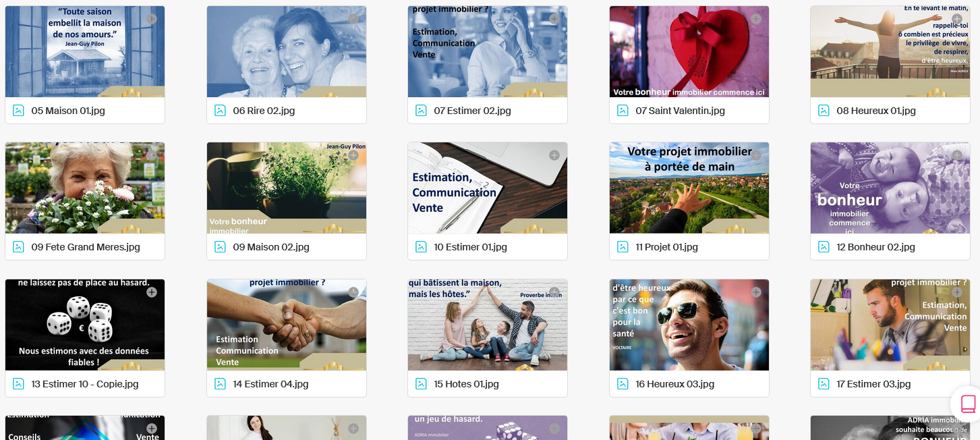The image size is (980, 440).
Task: Click the 12 Bonheur 02.jpg purple thumbnail
Action: [x=890, y=188]
